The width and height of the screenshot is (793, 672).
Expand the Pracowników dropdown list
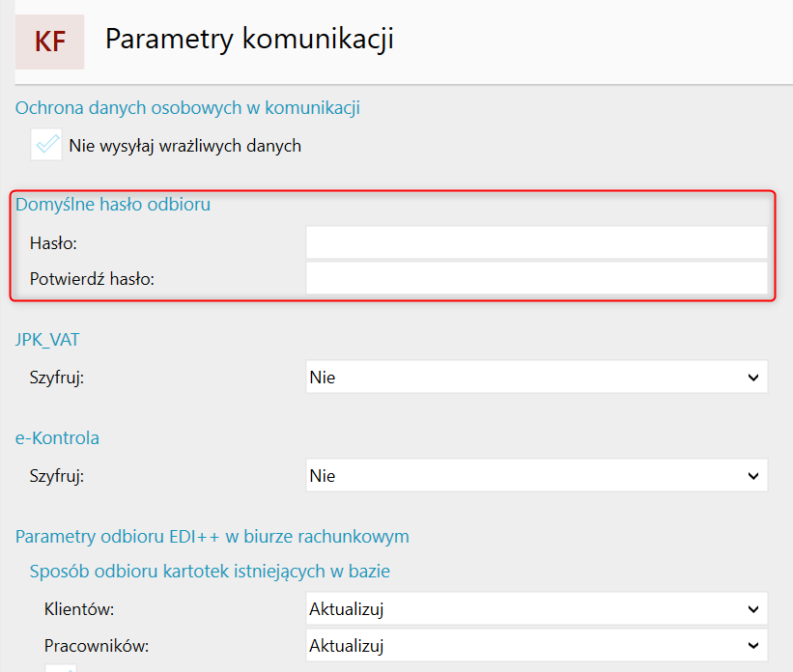(536, 644)
